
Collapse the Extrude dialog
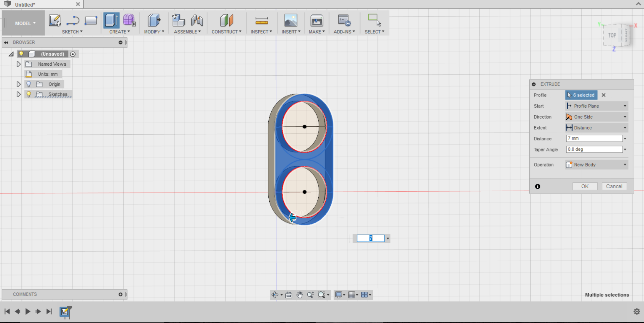tap(534, 84)
